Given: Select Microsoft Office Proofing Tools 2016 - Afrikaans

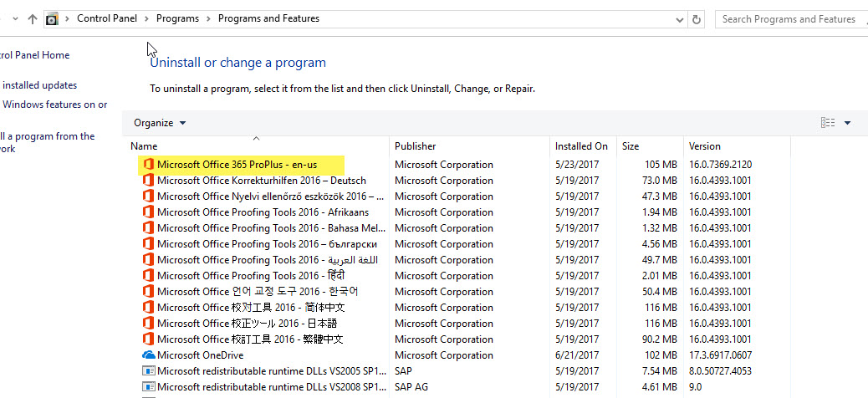Looking at the screenshot, I should (x=263, y=212).
